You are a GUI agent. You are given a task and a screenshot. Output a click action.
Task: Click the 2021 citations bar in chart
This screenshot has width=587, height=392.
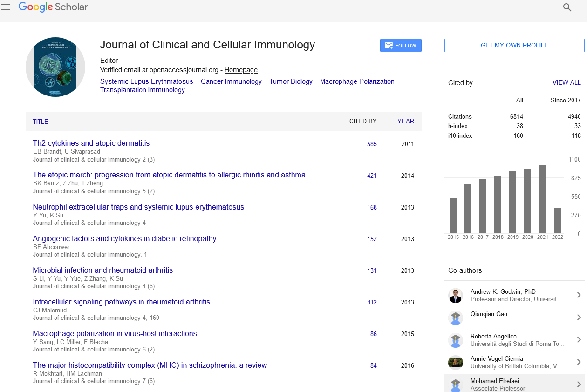click(542, 199)
